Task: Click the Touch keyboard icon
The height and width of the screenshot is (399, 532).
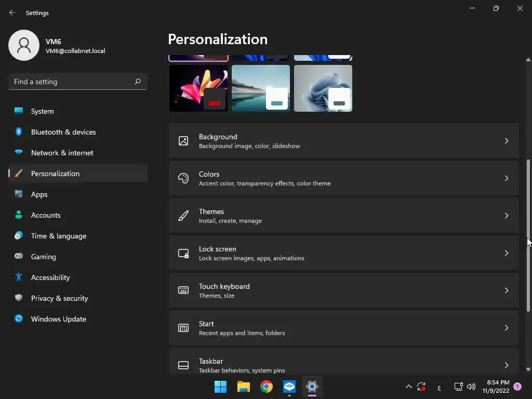Action: (183, 290)
